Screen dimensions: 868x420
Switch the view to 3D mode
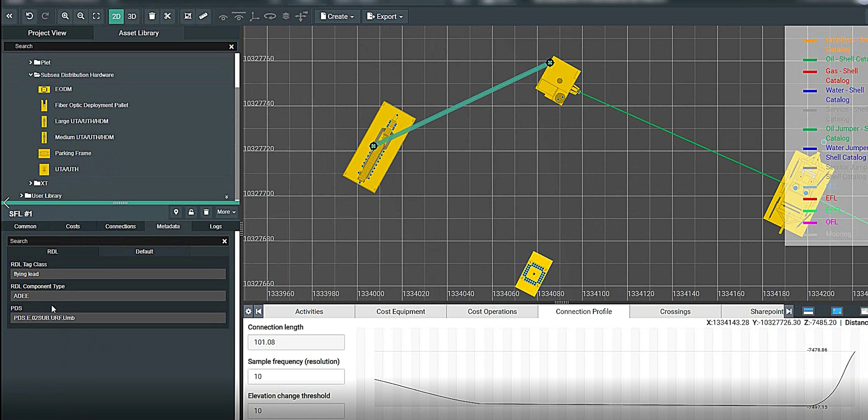(x=132, y=16)
